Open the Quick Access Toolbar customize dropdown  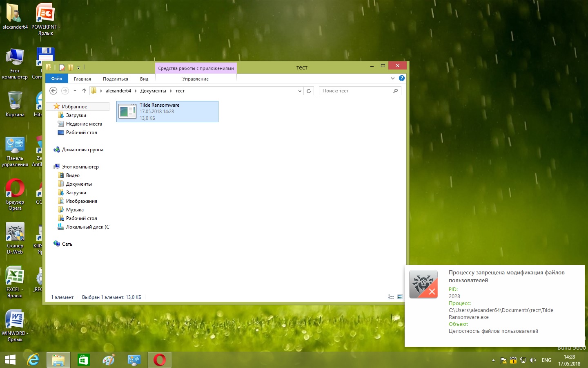click(x=79, y=67)
